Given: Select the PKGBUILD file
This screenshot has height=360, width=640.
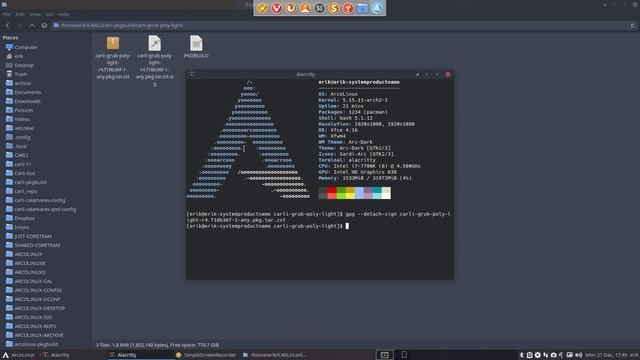Looking at the screenshot, I should (x=196, y=47).
